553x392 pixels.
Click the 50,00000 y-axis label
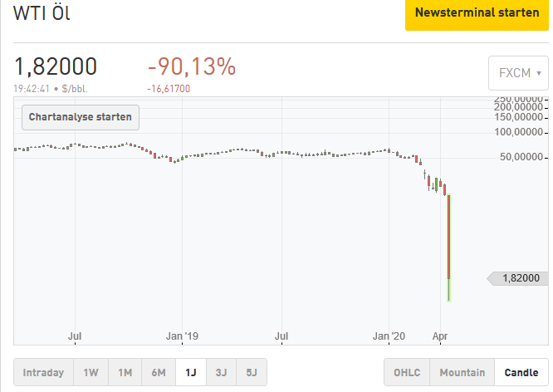521,157
